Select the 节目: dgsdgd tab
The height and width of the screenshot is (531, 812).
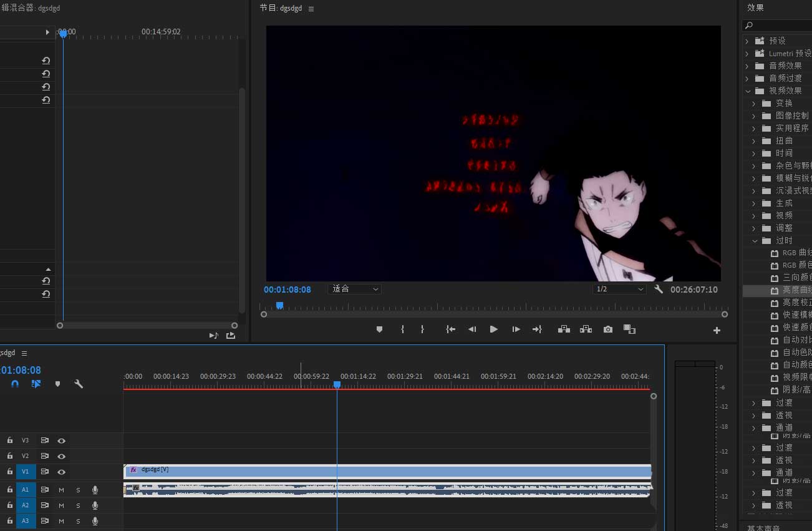(x=280, y=8)
